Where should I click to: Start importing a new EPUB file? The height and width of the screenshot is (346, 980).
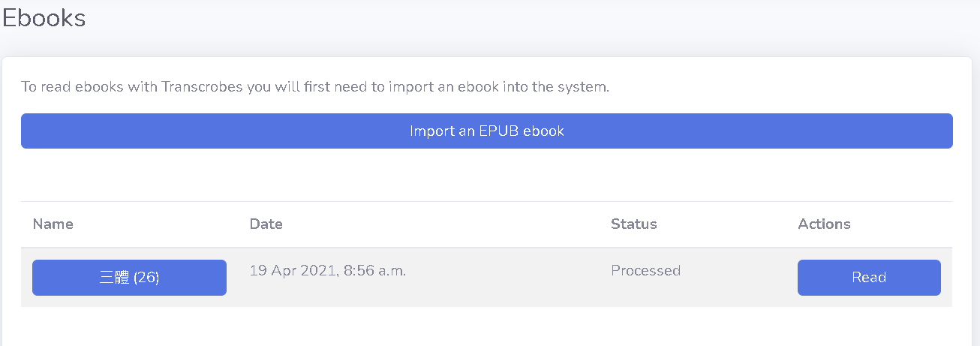click(486, 131)
